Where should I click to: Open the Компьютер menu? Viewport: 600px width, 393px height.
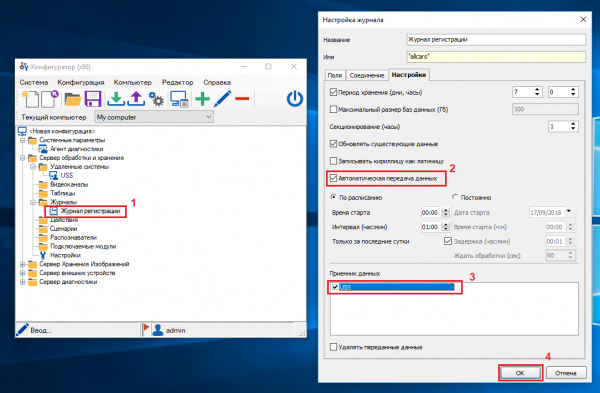pos(133,82)
